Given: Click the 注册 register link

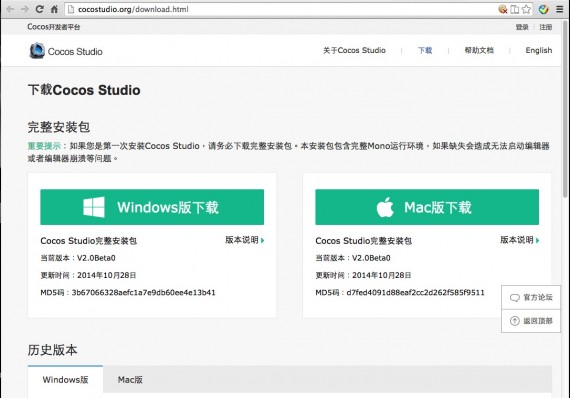Looking at the screenshot, I should [x=546, y=27].
